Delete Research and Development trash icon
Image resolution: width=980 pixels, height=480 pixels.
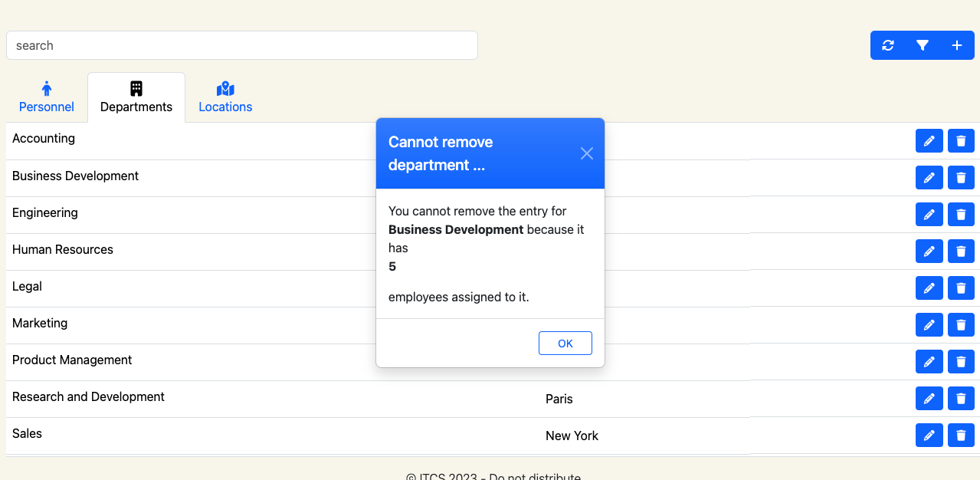point(961,398)
